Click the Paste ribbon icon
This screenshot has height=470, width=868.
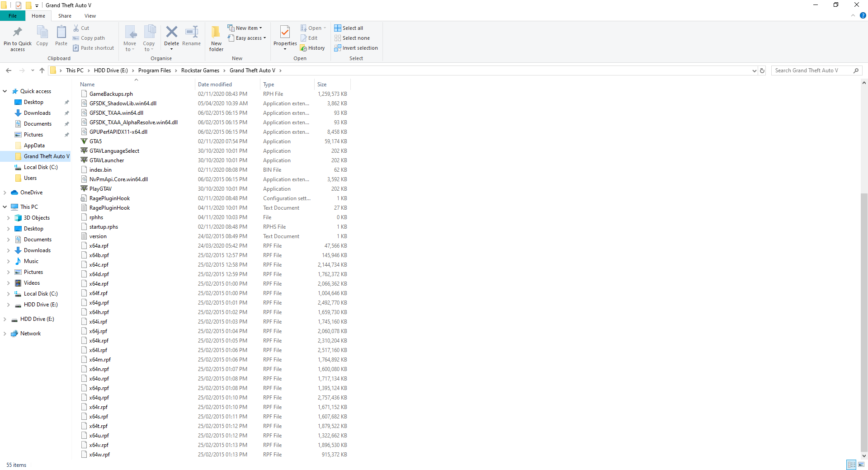61,36
